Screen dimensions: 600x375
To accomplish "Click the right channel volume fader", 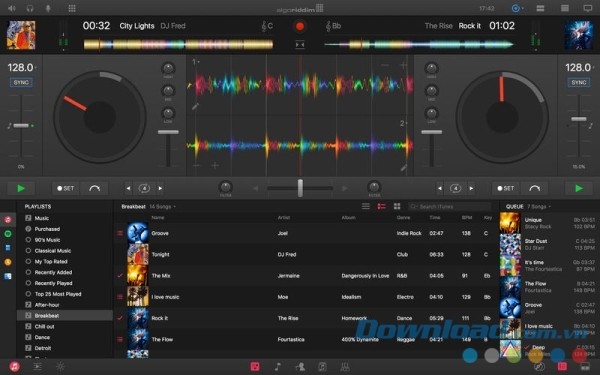I will 432,132.
